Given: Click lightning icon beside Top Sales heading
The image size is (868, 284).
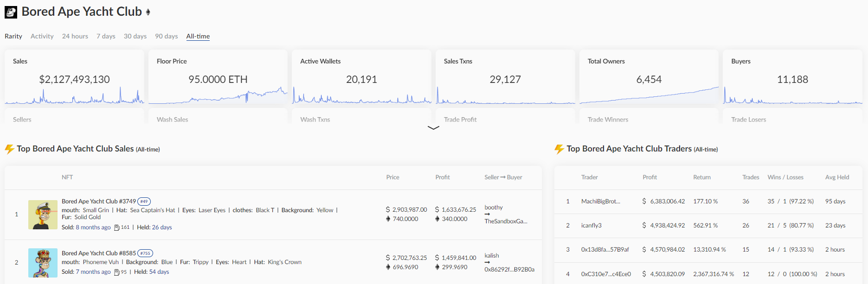Looking at the screenshot, I should [9, 149].
